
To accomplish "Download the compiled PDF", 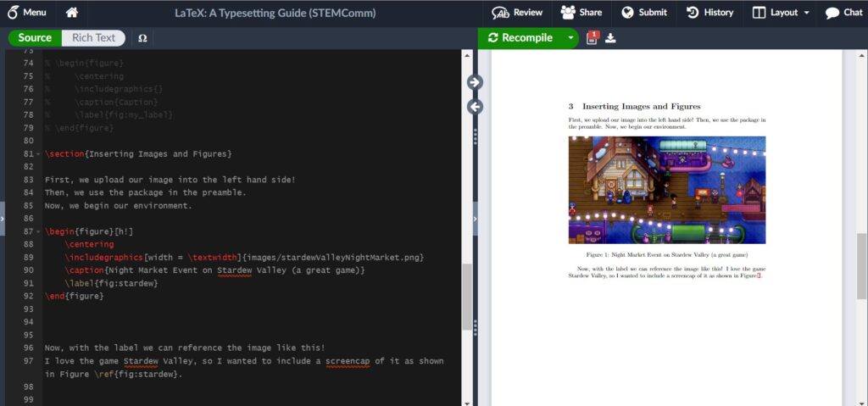I will coord(610,38).
